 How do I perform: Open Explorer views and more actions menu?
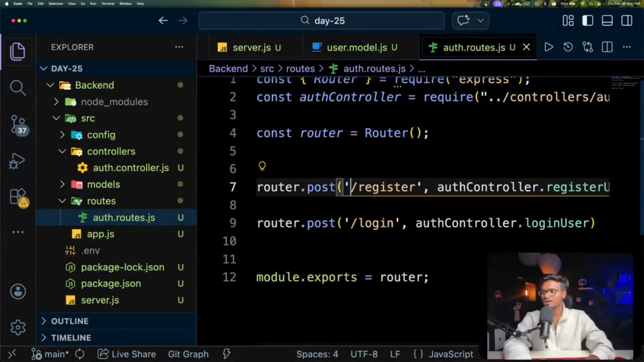click(179, 47)
